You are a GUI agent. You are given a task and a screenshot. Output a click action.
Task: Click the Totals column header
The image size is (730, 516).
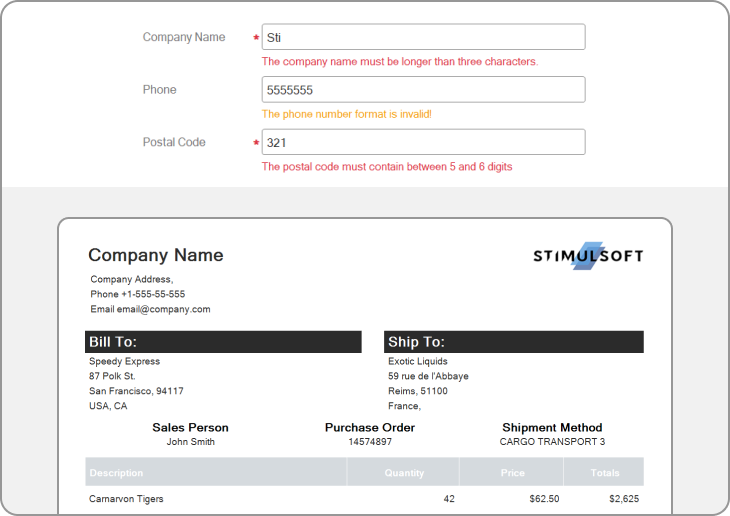604,472
